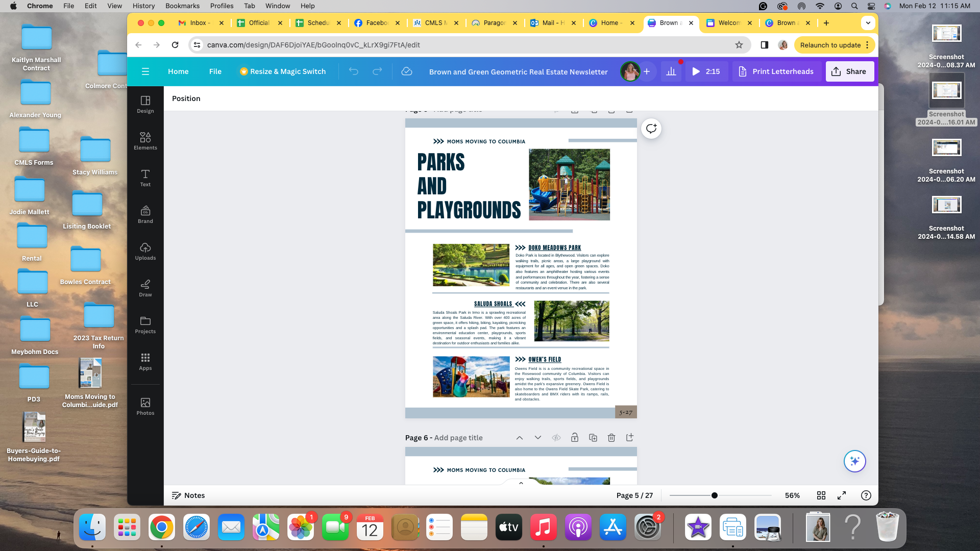Switch to the Inbox Gmail tab
Screen dimensions: 980x551
[200, 23]
